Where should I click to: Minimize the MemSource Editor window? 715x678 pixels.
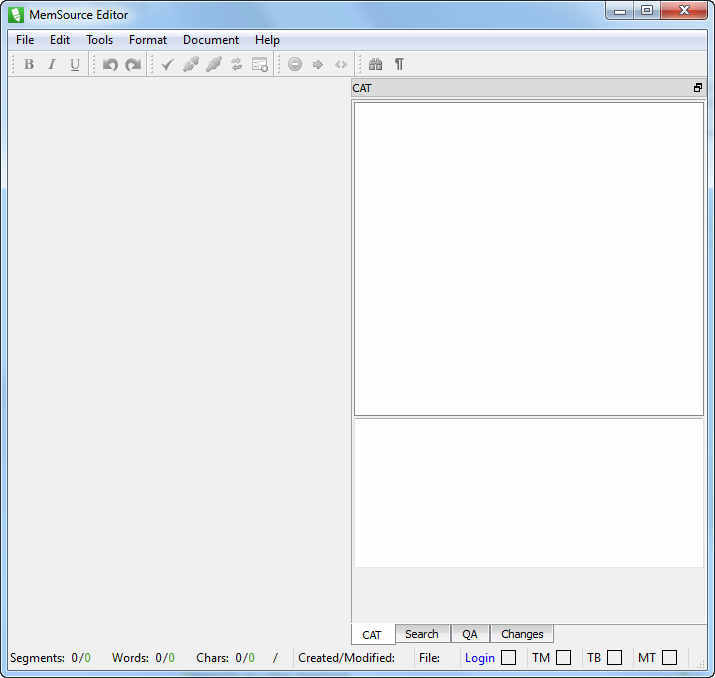[x=620, y=11]
